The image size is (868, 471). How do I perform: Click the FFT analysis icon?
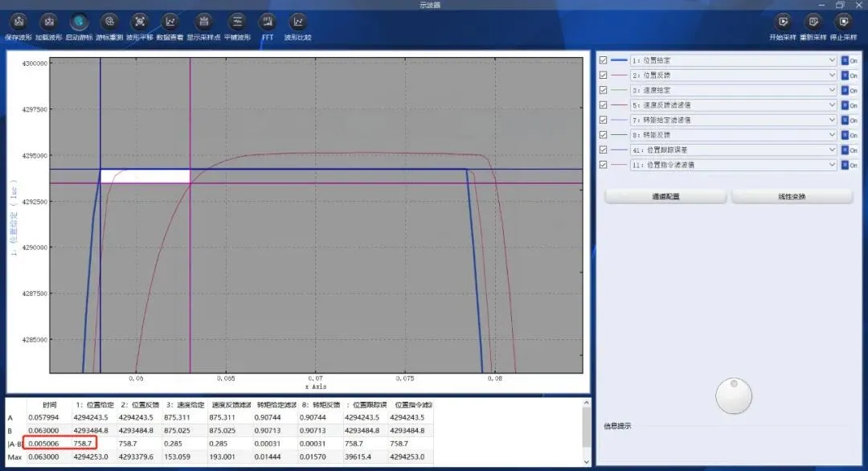coord(267,22)
